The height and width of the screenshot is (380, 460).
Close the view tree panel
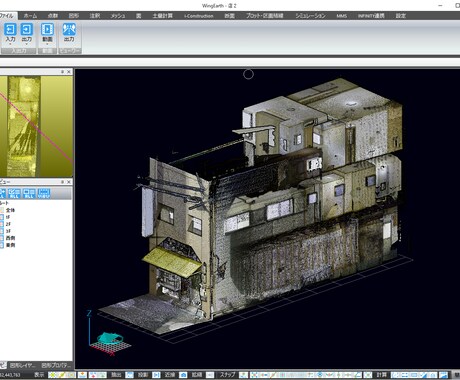click(x=69, y=182)
